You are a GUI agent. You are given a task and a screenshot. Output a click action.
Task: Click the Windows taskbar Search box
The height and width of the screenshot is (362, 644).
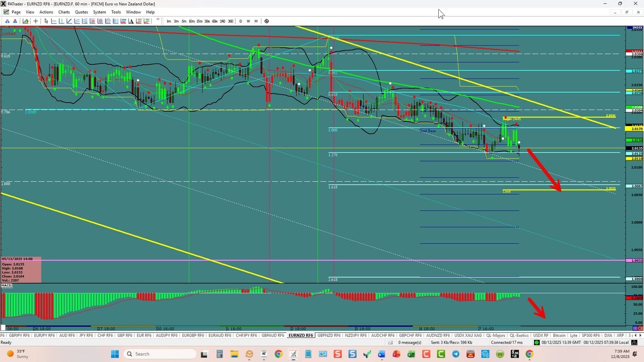pos(160,354)
